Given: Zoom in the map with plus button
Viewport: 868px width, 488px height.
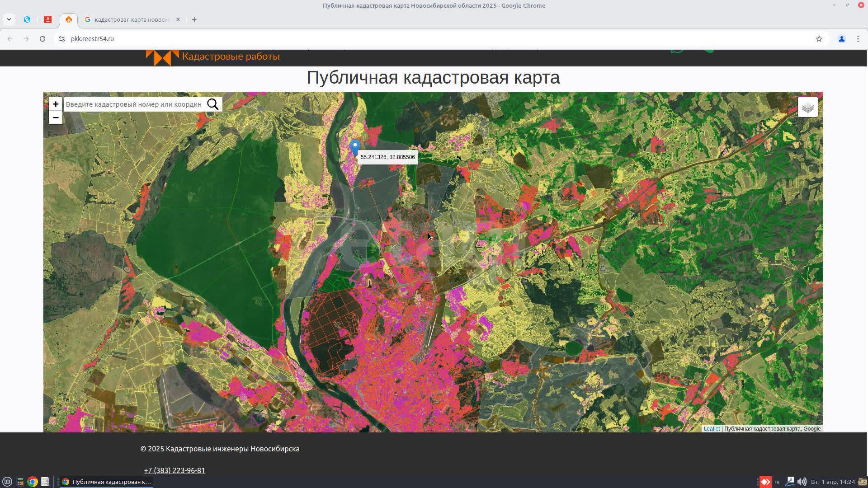Looking at the screenshot, I should [x=56, y=104].
